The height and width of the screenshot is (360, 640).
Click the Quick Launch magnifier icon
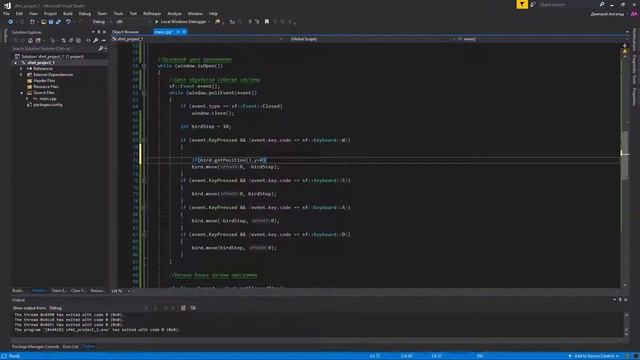pyautogui.click(x=602, y=4)
